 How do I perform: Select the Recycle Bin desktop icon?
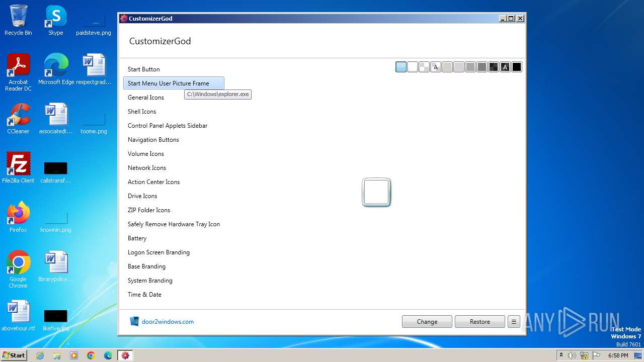[x=18, y=20]
